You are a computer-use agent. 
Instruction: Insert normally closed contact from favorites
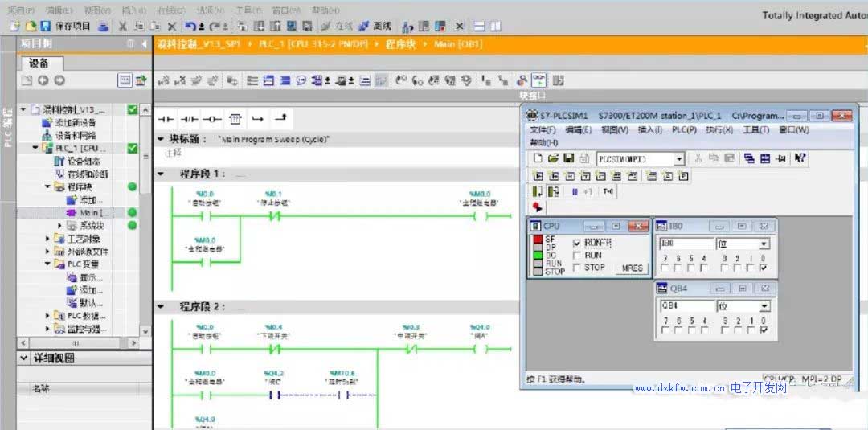point(190,119)
